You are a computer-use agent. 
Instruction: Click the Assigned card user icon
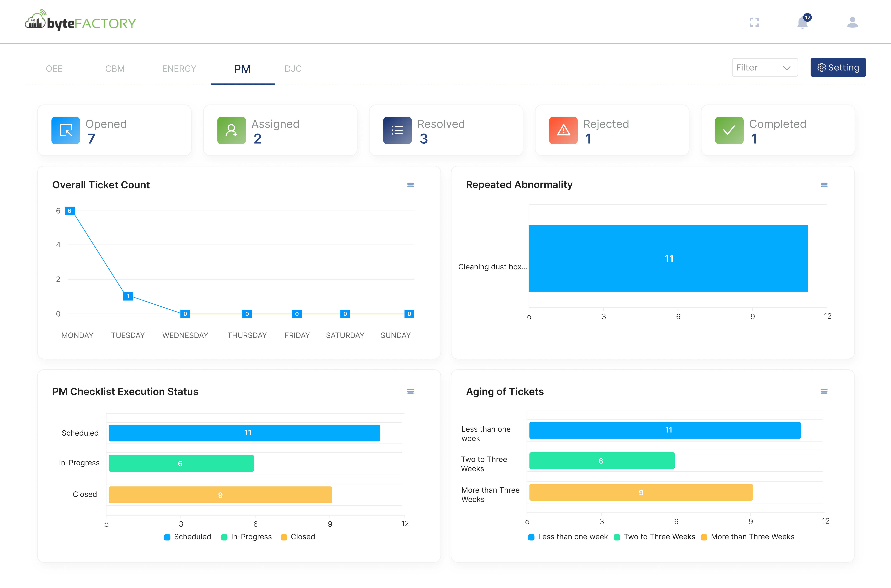[x=231, y=130]
